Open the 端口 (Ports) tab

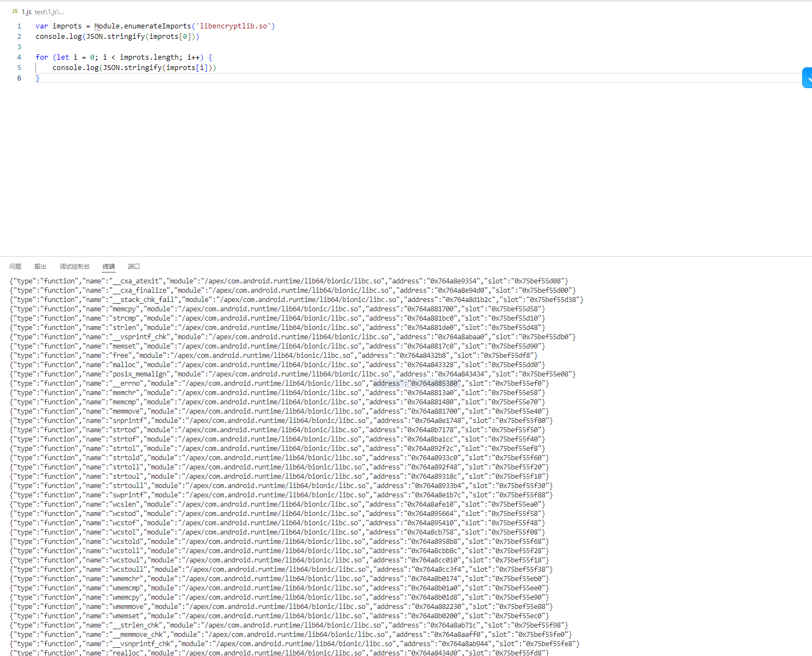(x=134, y=266)
